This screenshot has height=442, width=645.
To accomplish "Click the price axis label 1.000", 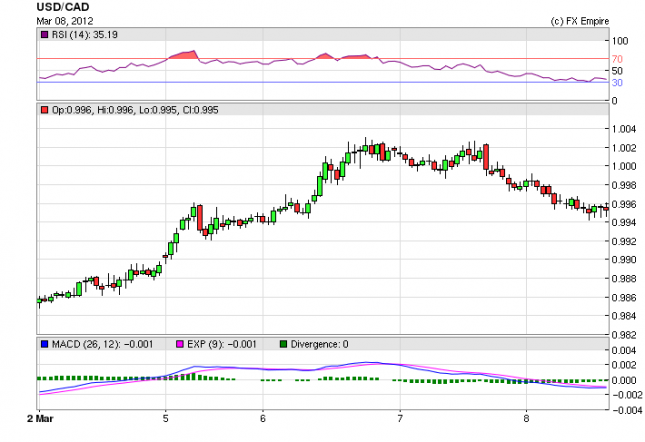I will (x=624, y=166).
